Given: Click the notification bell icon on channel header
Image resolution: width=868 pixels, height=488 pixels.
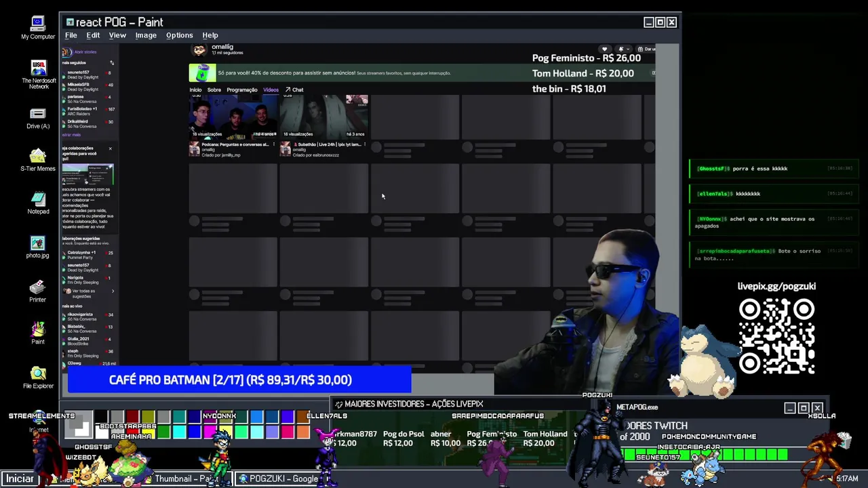Looking at the screenshot, I should pyautogui.click(x=620, y=49).
